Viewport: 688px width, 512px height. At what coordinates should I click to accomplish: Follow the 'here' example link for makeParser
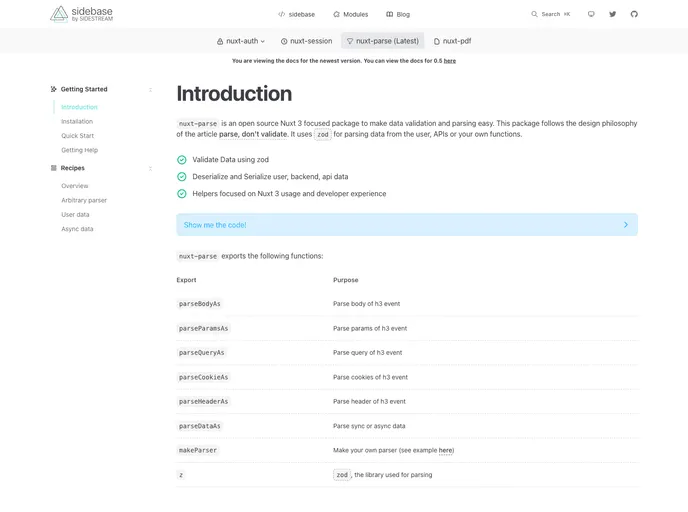[446, 451]
